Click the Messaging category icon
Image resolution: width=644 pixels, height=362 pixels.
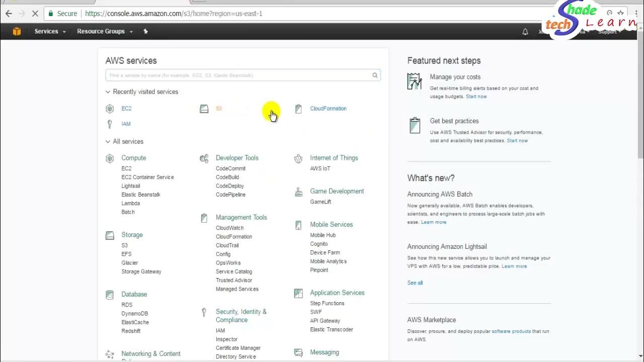298,352
